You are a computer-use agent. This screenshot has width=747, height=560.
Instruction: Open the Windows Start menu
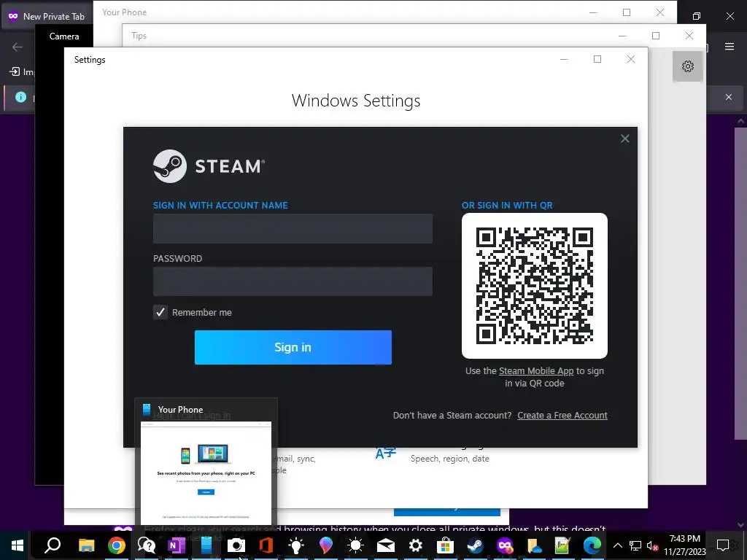(18, 545)
